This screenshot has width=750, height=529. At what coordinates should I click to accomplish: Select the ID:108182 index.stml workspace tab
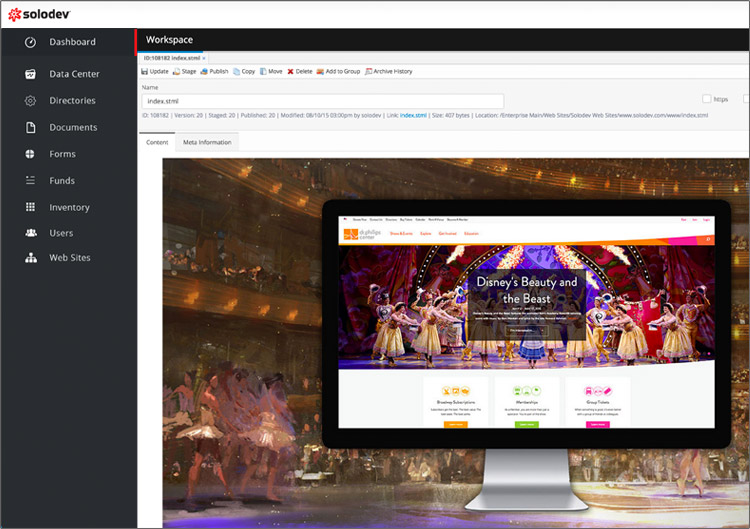pyautogui.click(x=172, y=58)
